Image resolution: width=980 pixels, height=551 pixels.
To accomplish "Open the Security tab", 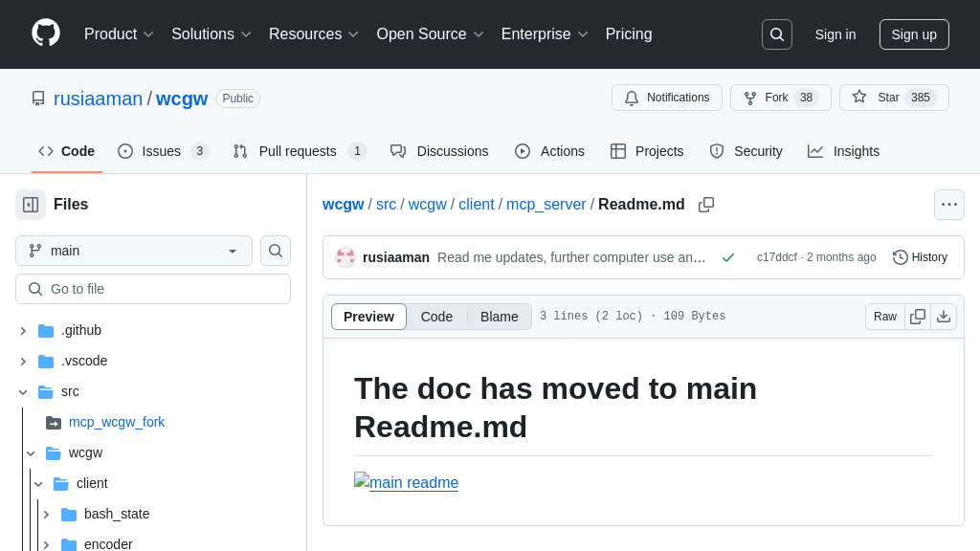I will (746, 151).
